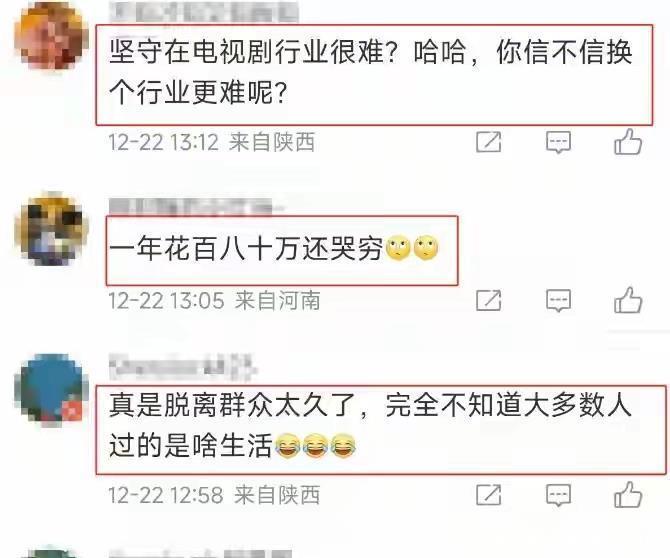Screen dimensions: 670x558
Task: Tap the blurred username of the third commenter
Action: point(183,367)
